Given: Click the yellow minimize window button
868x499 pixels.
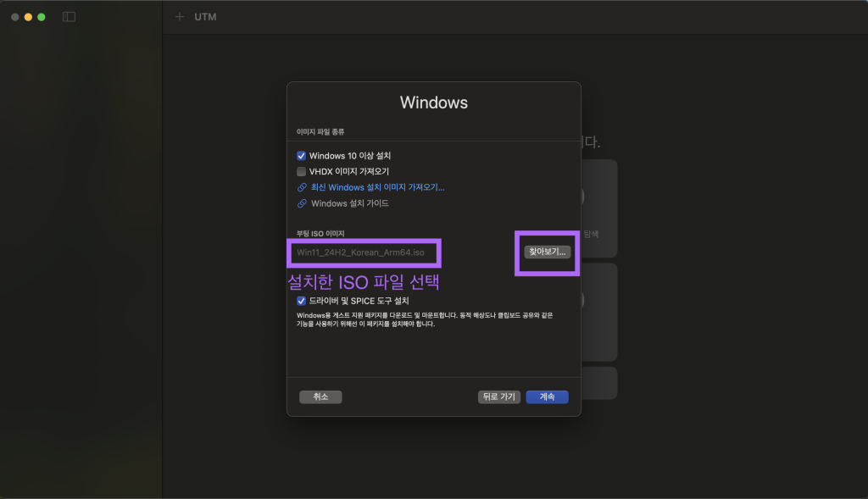Looking at the screenshot, I should pos(28,17).
